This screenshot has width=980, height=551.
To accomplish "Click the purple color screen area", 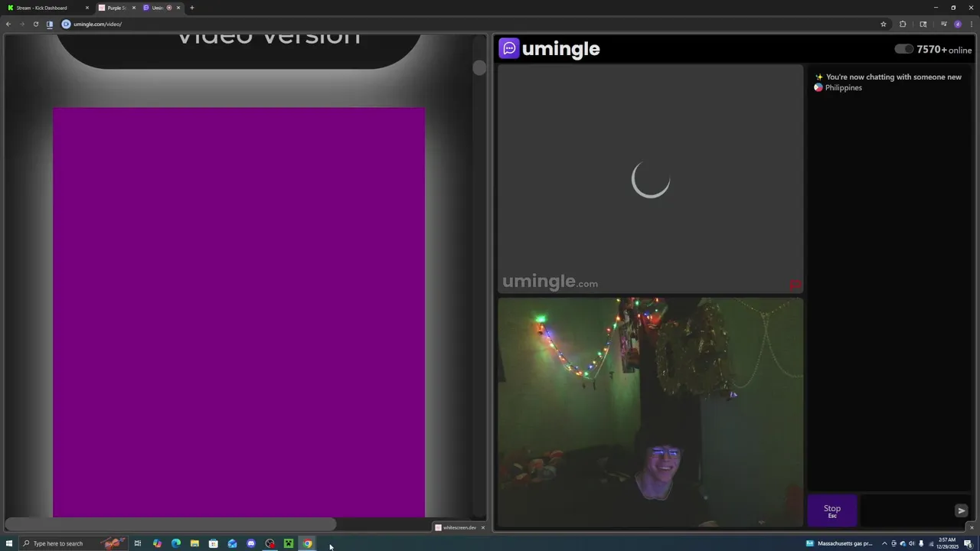I will click(x=239, y=312).
